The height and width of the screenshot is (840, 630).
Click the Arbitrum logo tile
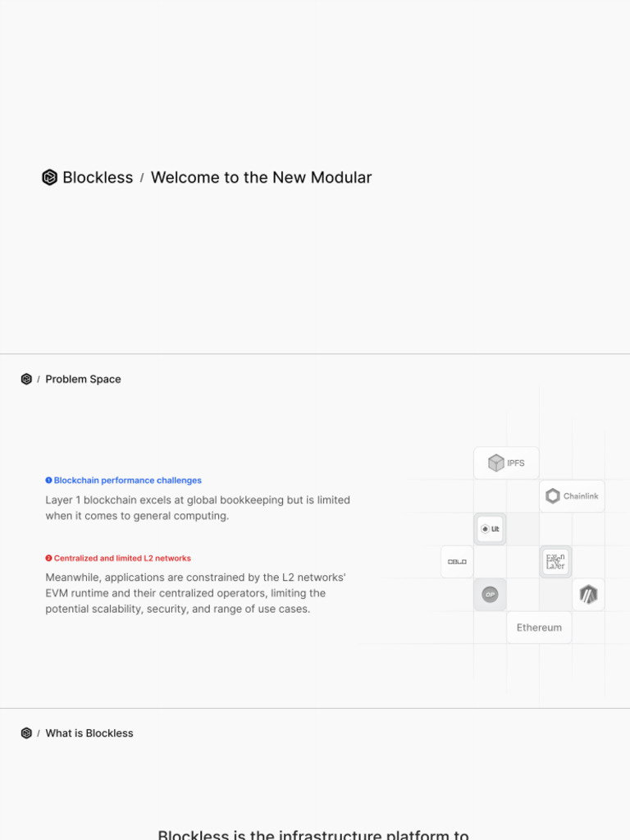[x=588, y=595]
